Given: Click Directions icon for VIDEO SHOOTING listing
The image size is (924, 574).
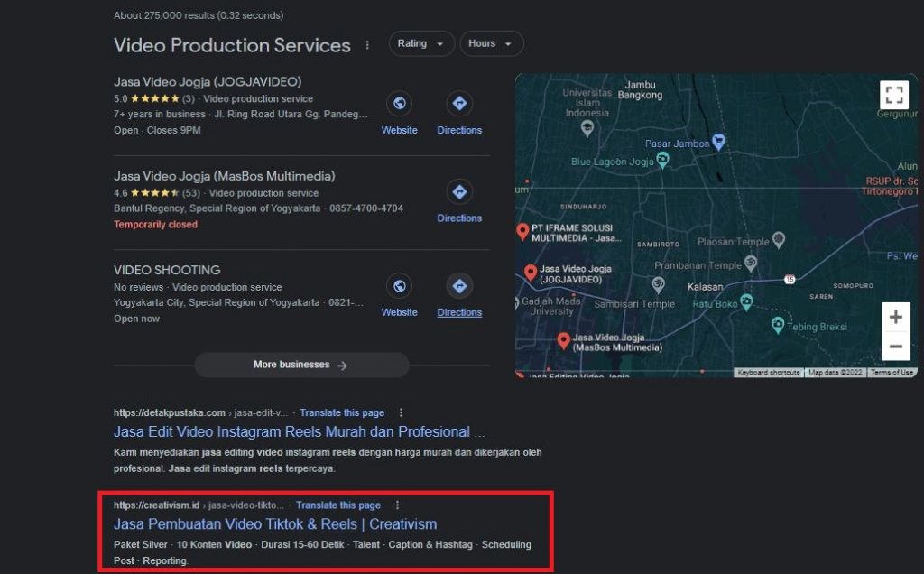Looking at the screenshot, I should point(459,286).
